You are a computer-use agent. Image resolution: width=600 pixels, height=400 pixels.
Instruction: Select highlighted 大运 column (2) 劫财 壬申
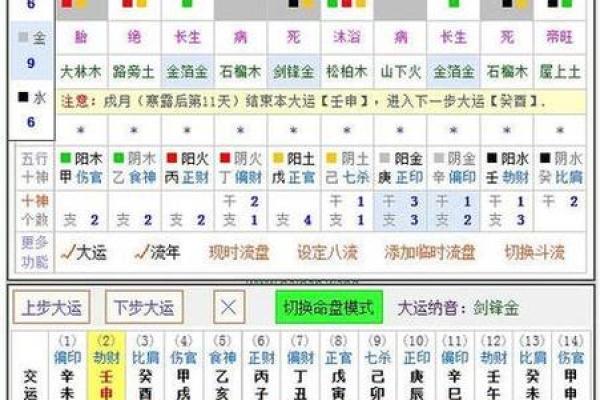(106, 367)
